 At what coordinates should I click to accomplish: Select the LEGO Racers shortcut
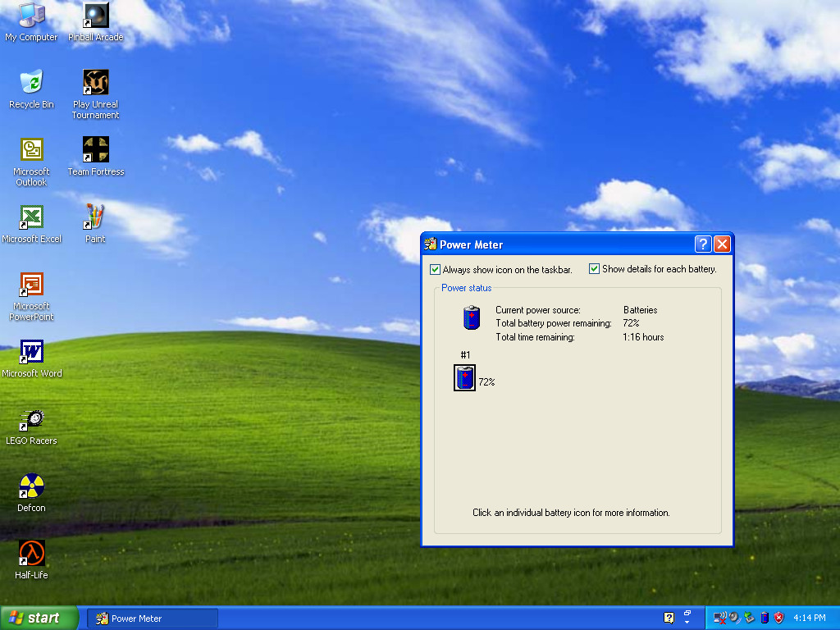click(31, 426)
